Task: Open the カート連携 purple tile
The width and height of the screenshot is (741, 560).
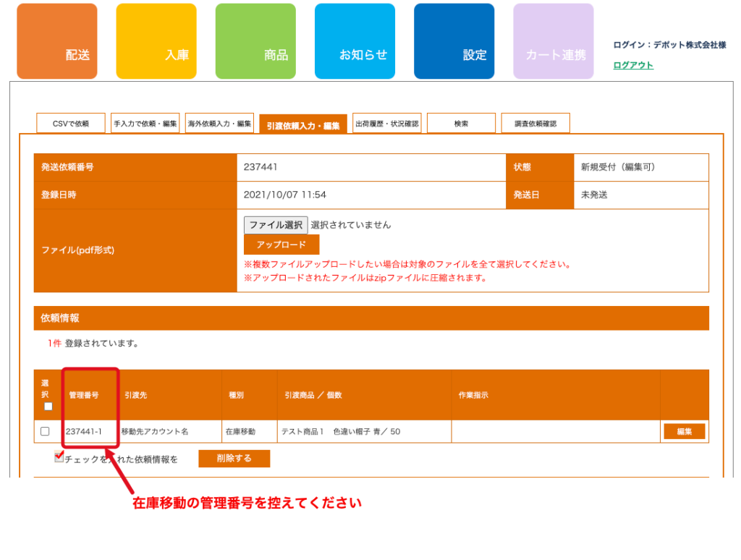Action: point(553,41)
